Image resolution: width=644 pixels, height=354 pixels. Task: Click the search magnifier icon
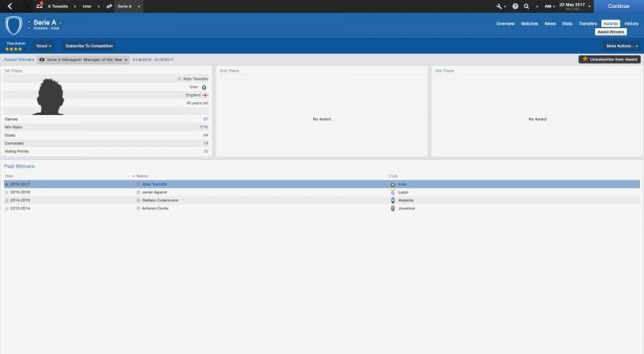coord(526,6)
